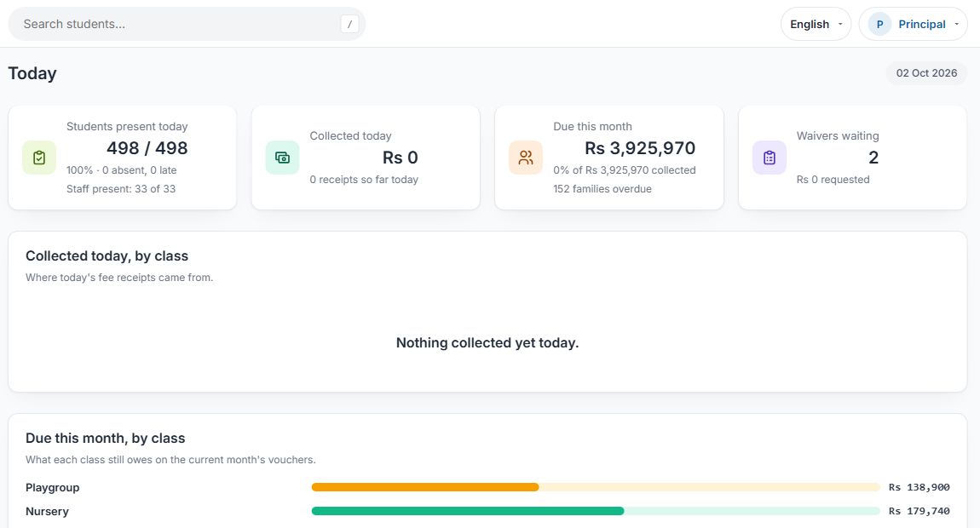Click the waivers count 2
Viewport: 980px width, 528px height.
(x=873, y=158)
